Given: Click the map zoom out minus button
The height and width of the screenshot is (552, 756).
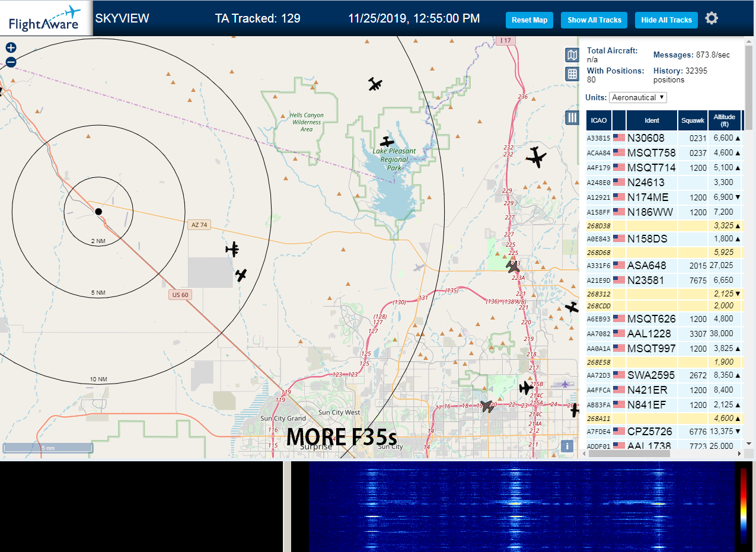Looking at the screenshot, I should coord(11,62).
